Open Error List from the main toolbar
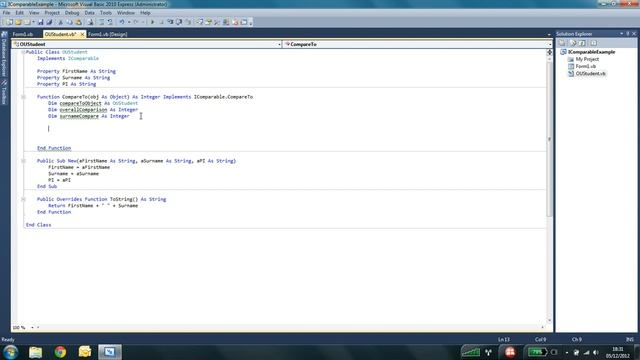The height and width of the screenshot is (360, 640). click(x=235, y=22)
